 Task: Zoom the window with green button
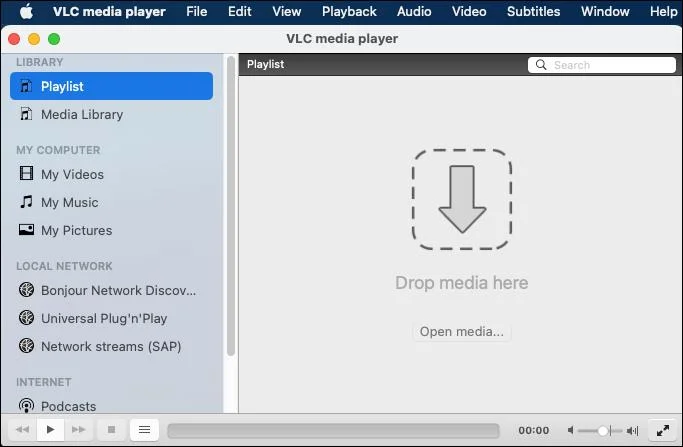(x=54, y=39)
